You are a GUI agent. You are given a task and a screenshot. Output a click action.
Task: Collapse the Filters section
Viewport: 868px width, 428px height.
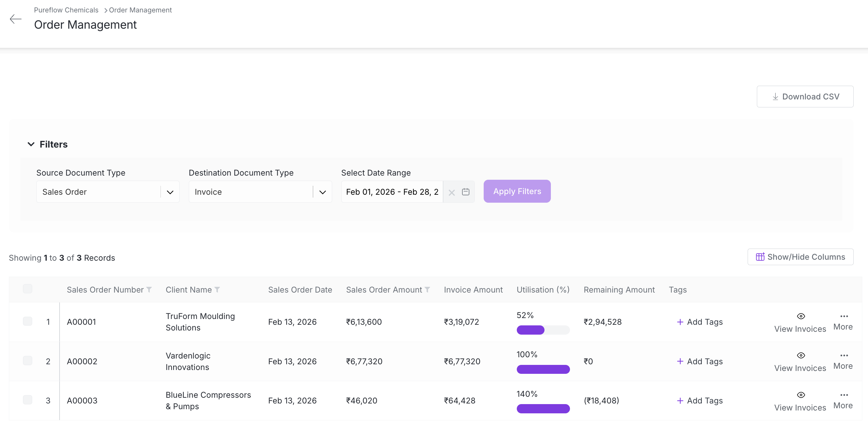click(31, 144)
